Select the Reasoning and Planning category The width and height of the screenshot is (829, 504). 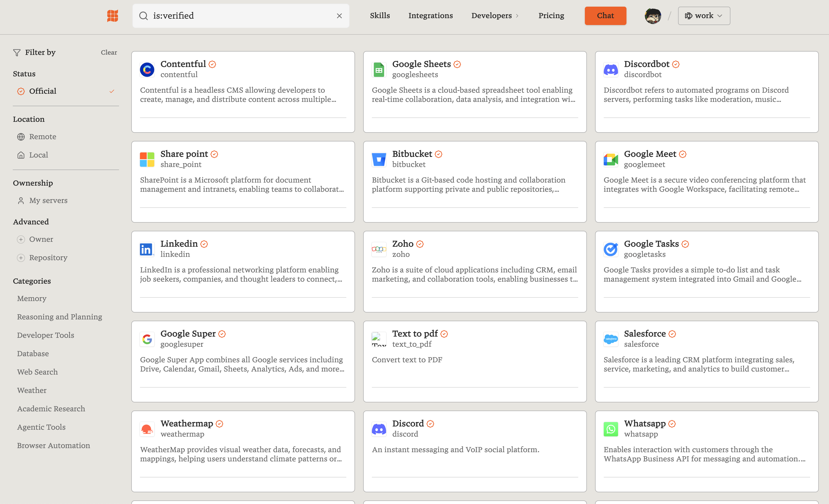click(x=60, y=317)
